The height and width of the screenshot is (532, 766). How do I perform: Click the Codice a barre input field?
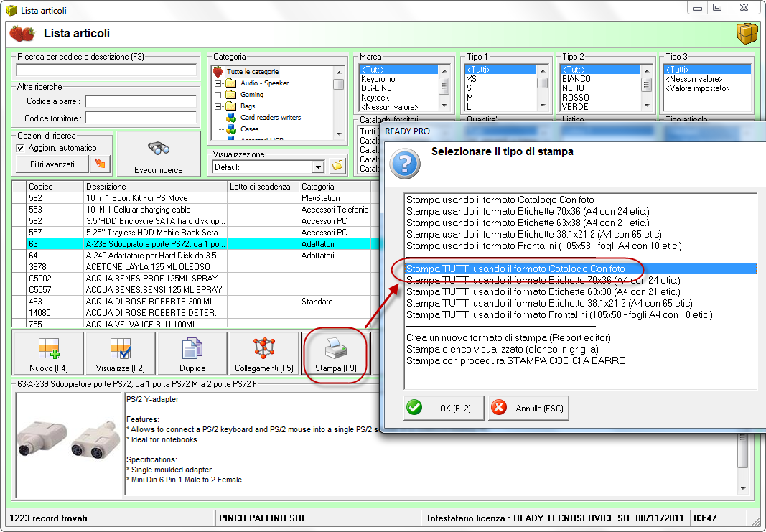[x=141, y=101]
